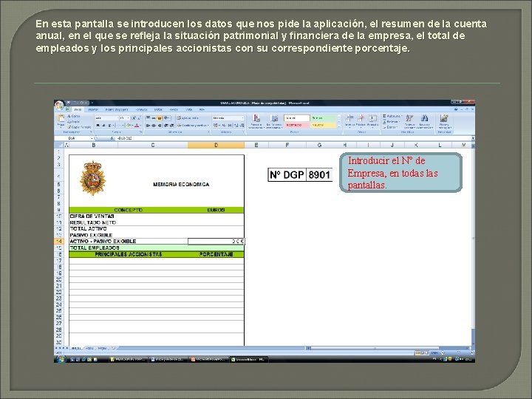Click the horizontal scrollbar of the sheet
Image resolution: width=532 pixels, height=399 pixels.
pos(375,348)
